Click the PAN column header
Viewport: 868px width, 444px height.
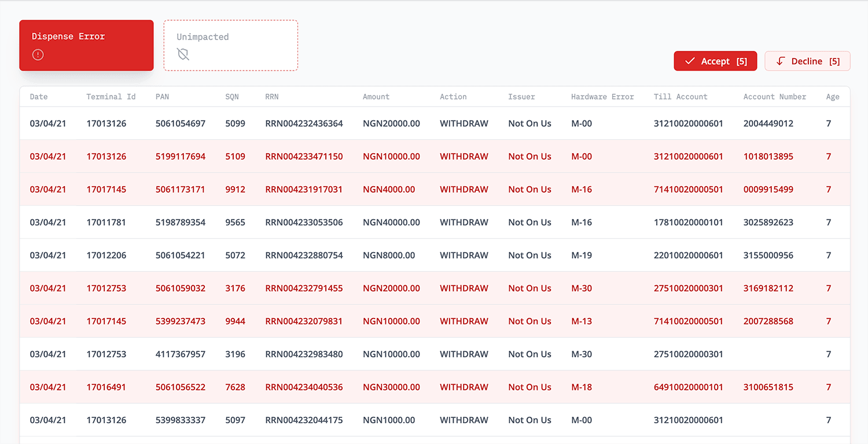point(163,97)
